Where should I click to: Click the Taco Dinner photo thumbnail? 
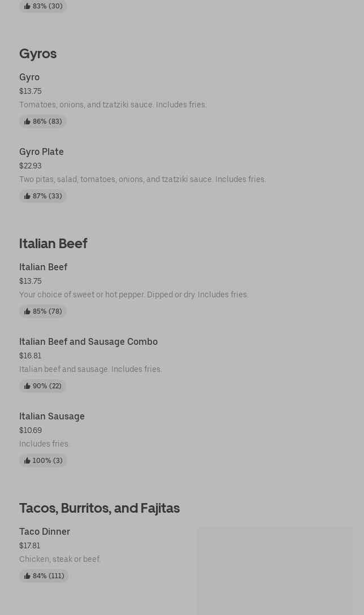(x=274, y=571)
